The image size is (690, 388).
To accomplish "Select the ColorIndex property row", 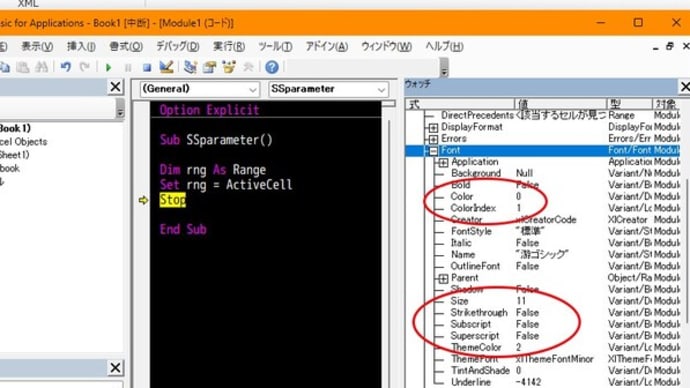I will tap(543, 208).
